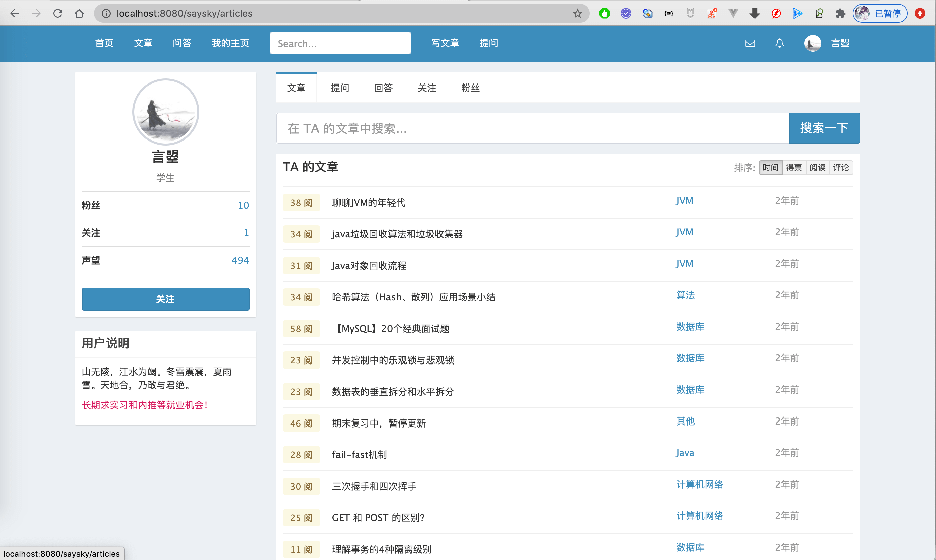Sort articles by 评论

841,168
